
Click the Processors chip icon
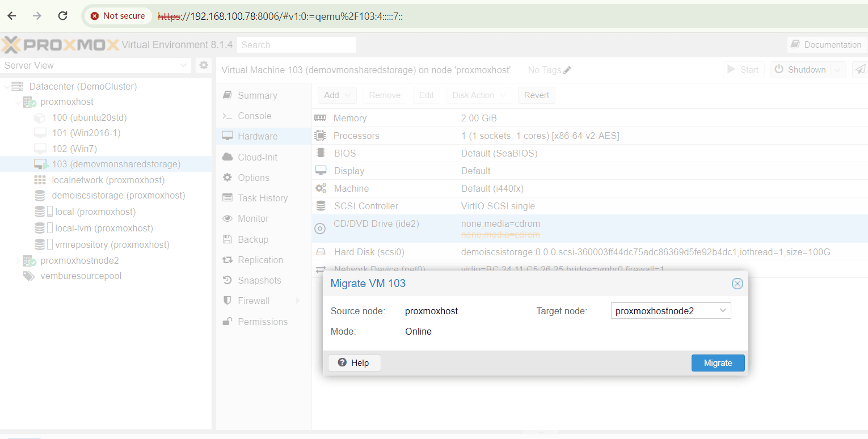pos(320,136)
